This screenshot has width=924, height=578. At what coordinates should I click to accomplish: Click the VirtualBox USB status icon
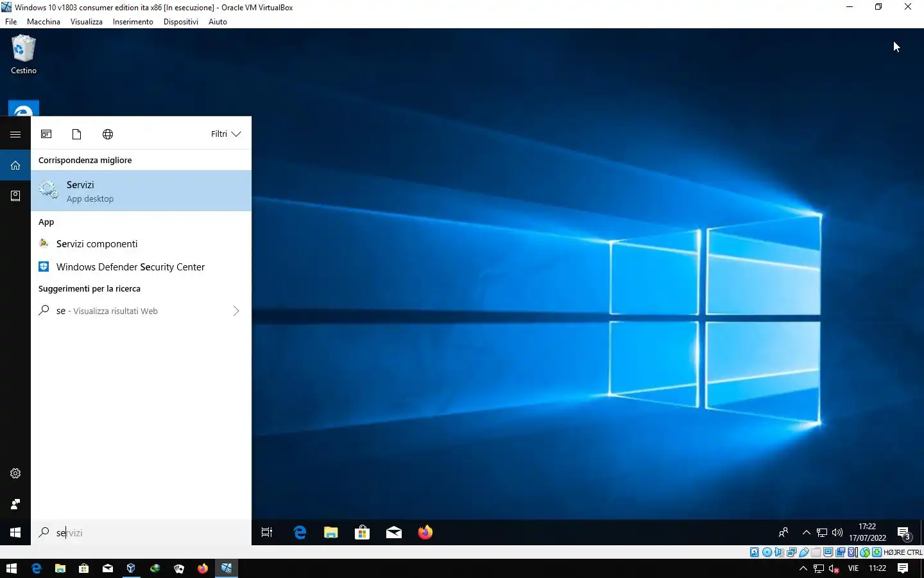coord(803,552)
